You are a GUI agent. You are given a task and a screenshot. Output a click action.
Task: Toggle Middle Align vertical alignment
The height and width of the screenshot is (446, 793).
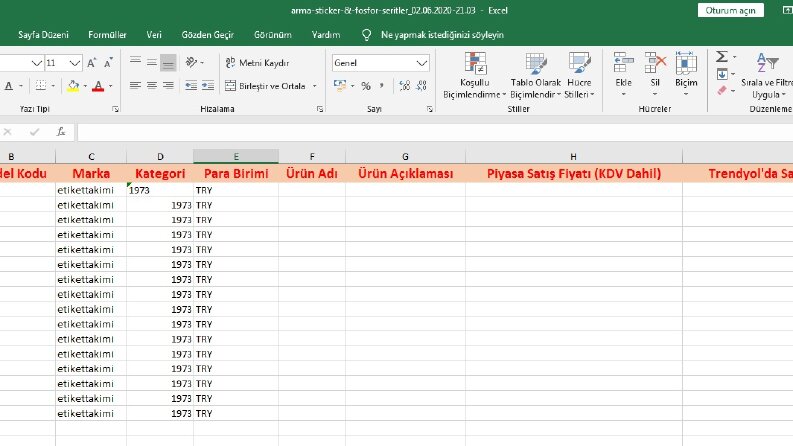(152, 62)
